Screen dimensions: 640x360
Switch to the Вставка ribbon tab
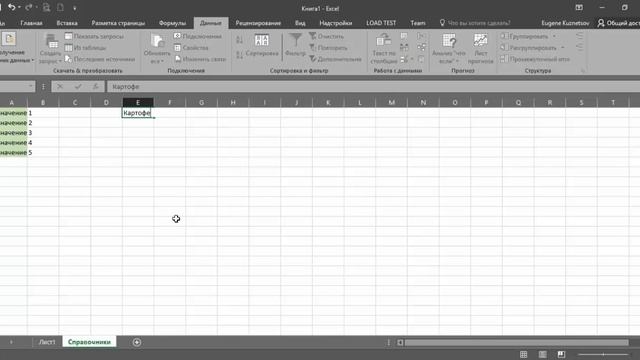[x=67, y=23]
